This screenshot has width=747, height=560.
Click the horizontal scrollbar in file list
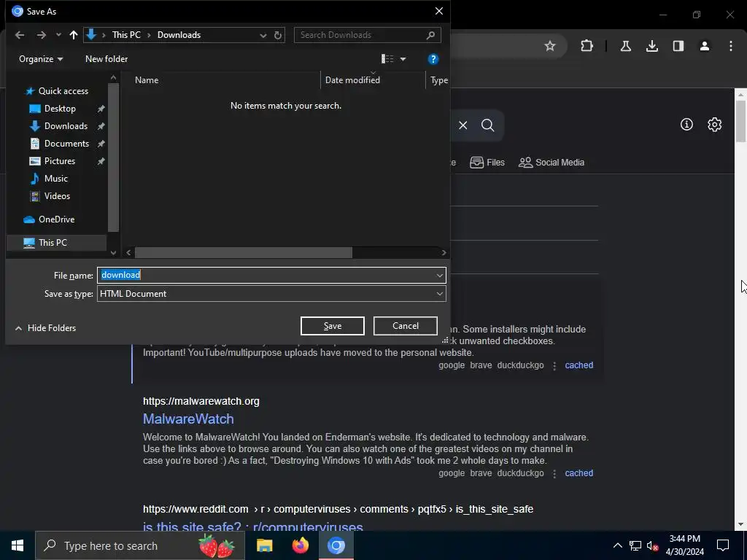click(244, 252)
